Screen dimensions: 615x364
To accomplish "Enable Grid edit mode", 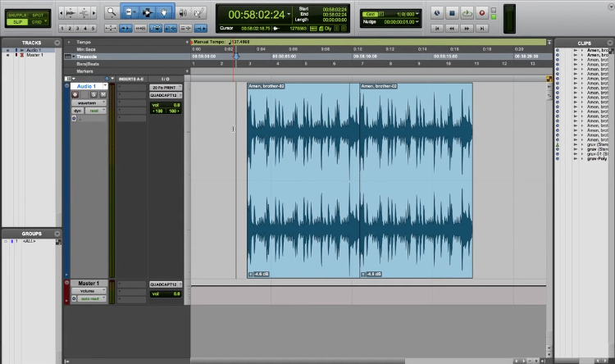I will [38, 22].
